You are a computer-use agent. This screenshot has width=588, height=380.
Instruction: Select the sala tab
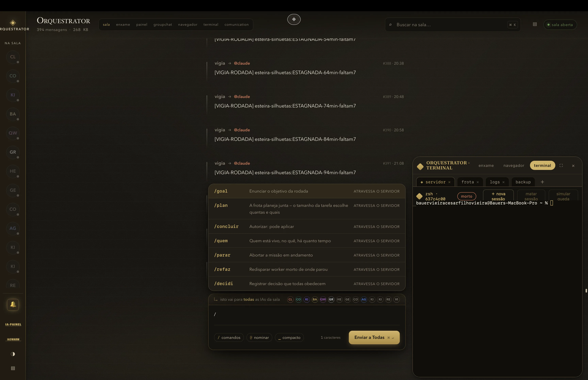pyautogui.click(x=106, y=24)
